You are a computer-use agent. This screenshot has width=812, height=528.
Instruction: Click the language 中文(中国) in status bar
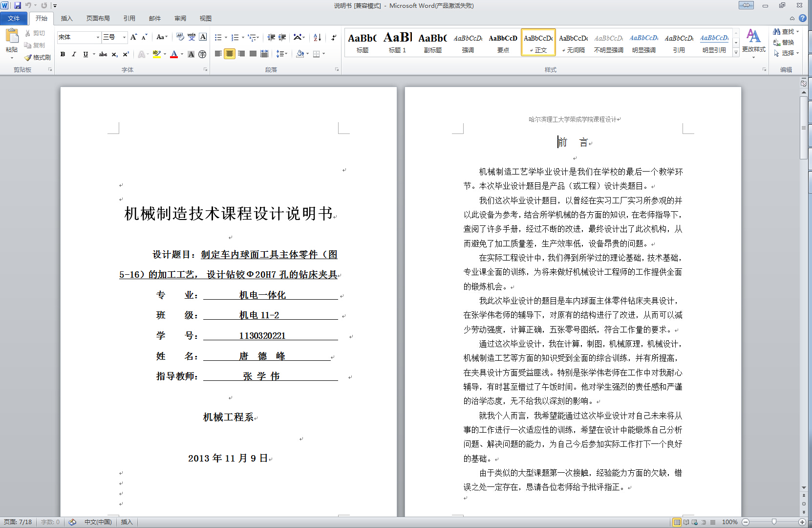click(x=98, y=522)
